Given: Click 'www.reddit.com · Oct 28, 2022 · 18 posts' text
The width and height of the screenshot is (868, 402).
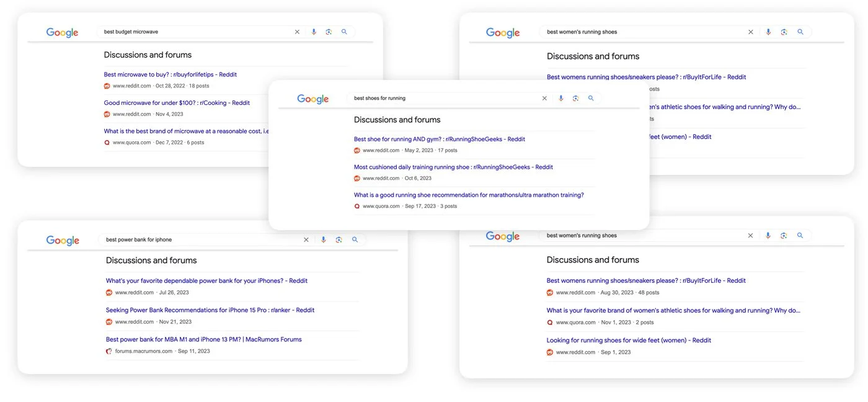Looking at the screenshot, I should [x=161, y=86].
